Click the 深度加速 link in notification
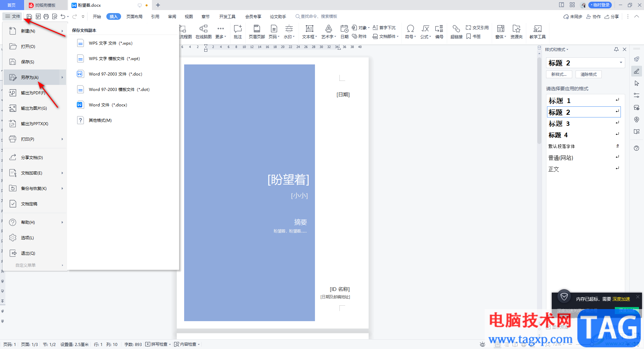 (x=621, y=299)
